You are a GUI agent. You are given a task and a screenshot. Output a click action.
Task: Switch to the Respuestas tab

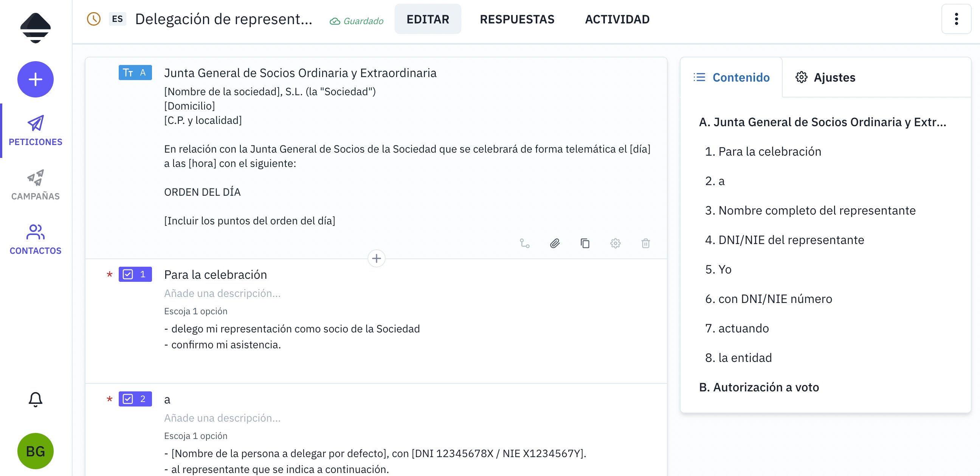(x=517, y=19)
